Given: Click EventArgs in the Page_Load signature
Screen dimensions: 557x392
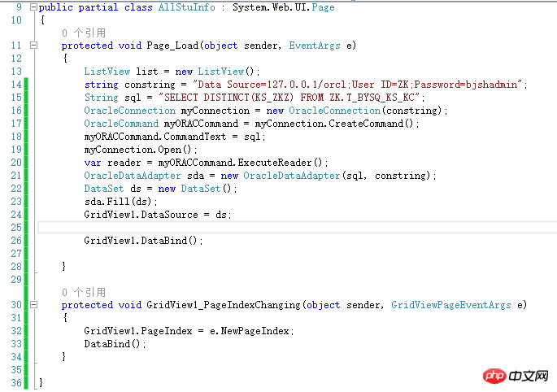Looking at the screenshot, I should tap(315, 46).
